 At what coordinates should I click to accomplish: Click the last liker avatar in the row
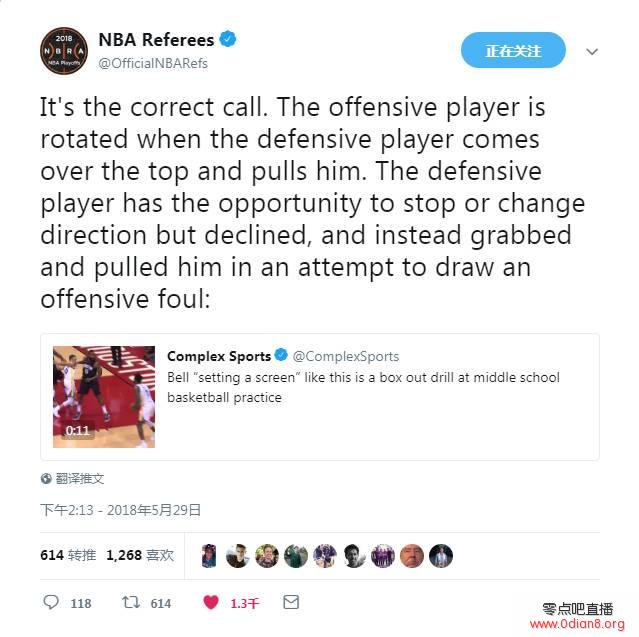tap(441, 556)
